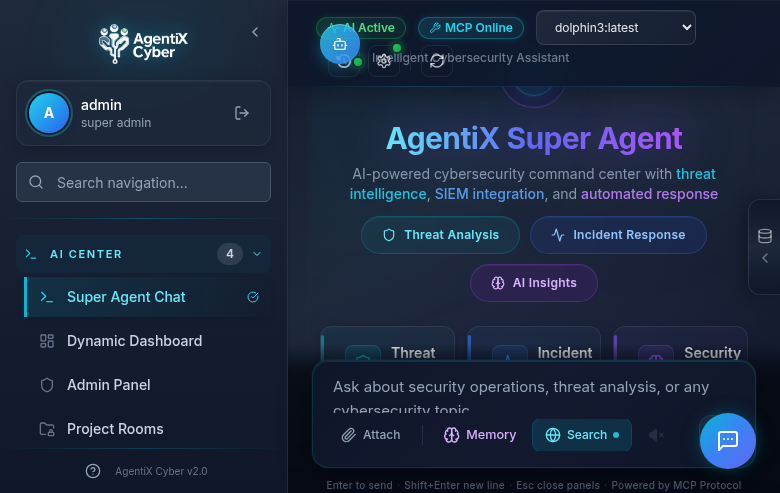Click the AgentiX Cyber logo

143,40
